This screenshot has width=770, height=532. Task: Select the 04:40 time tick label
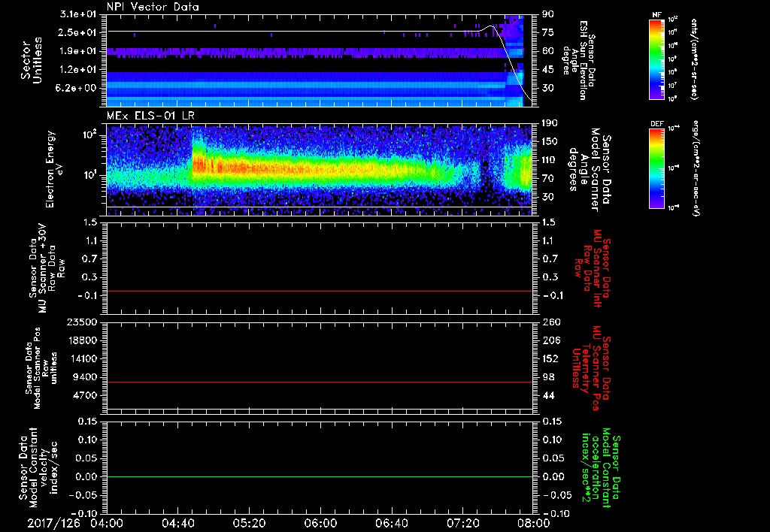point(177,522)
